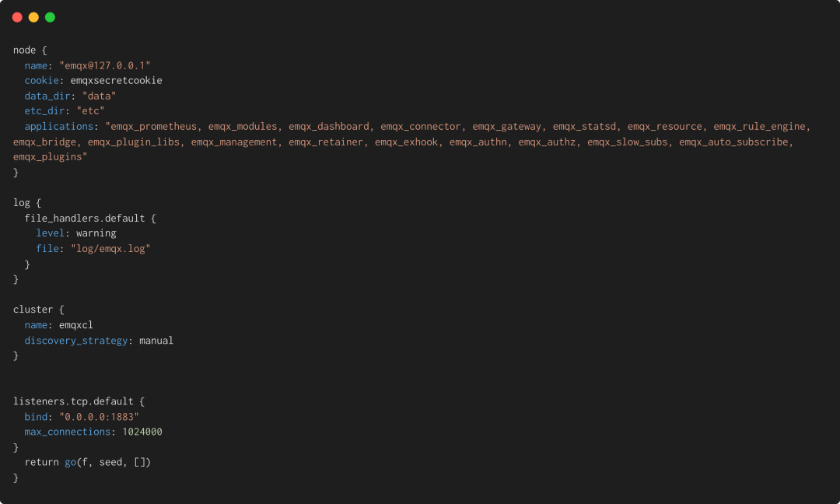Viewport: 840px width, 504px height.
Task: Click the discovery_strategy key
Action: [75, 341]
